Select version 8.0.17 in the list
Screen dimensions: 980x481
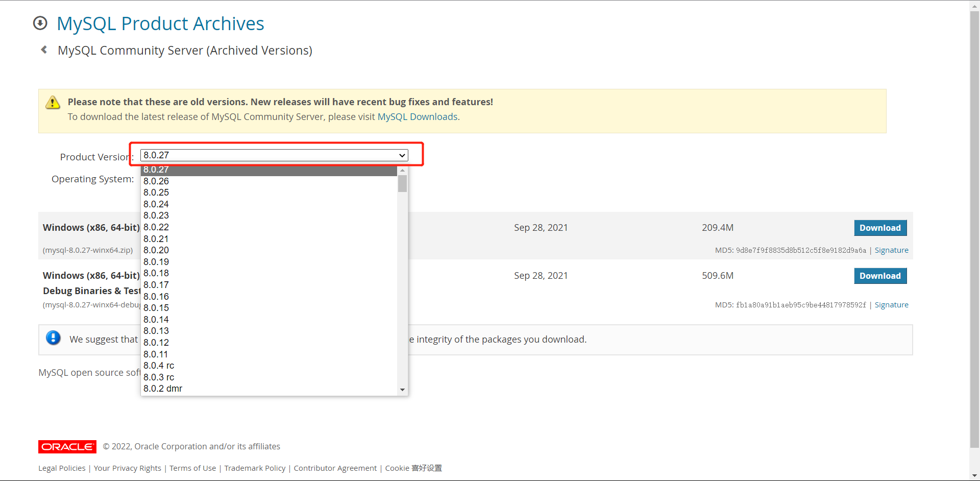point(269,285)
